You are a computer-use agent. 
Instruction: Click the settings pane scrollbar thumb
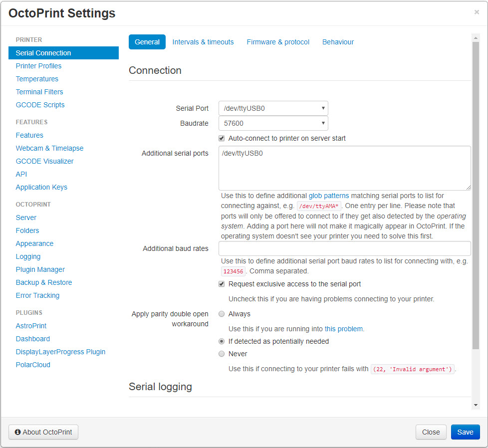(x=476, y=196)
